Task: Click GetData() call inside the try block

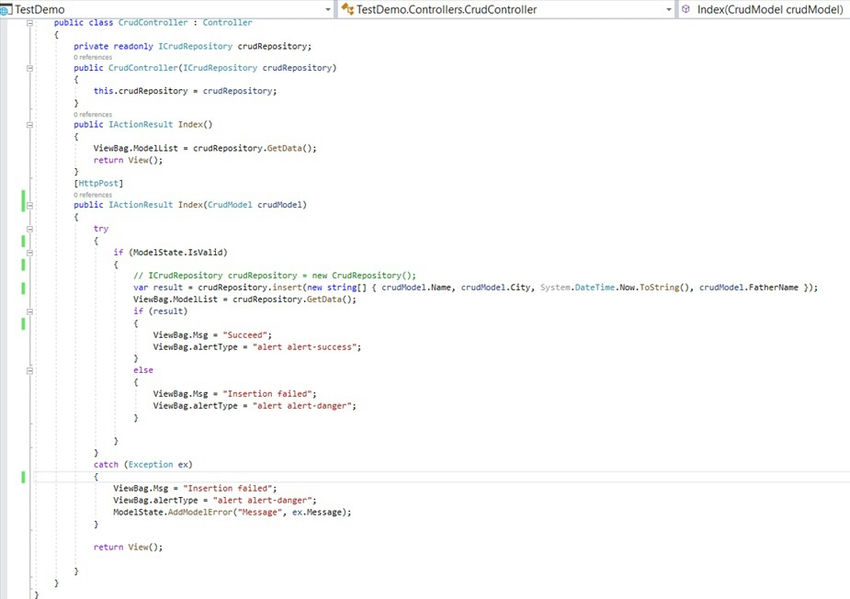Action: pos(329,299)
